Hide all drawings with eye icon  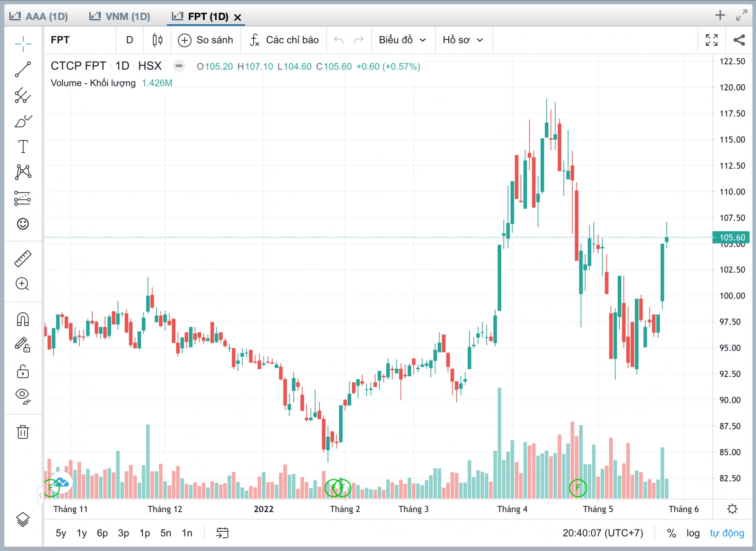coord(23,396)
